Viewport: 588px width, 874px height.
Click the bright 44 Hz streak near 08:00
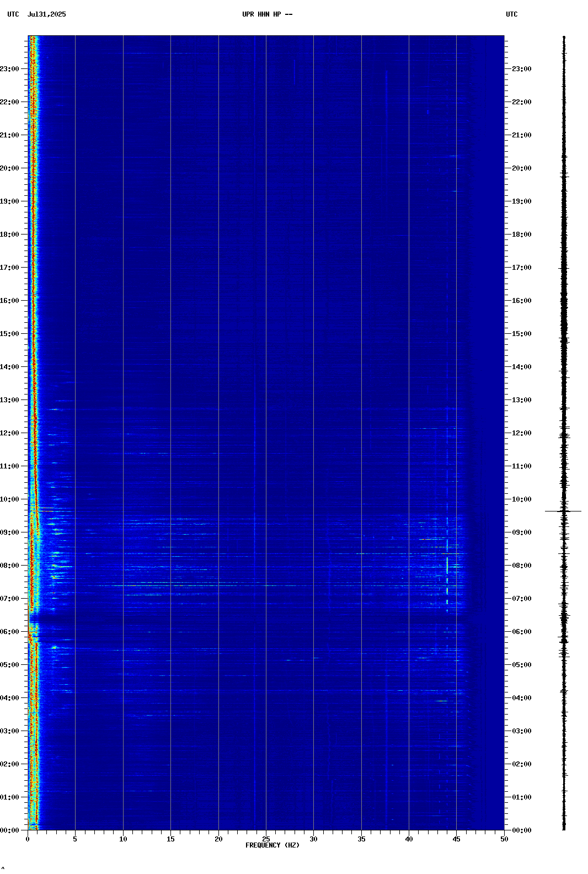point(447,566)
